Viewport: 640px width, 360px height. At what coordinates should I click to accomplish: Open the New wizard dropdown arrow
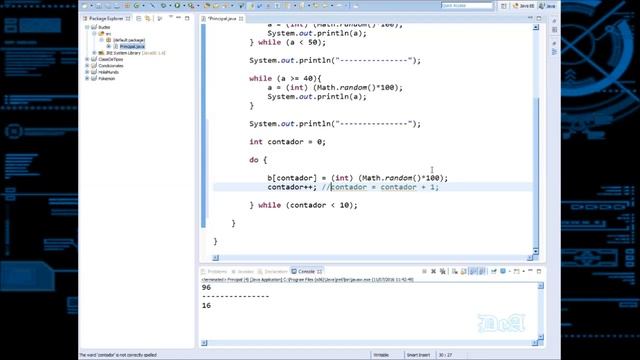click(91, 6)
